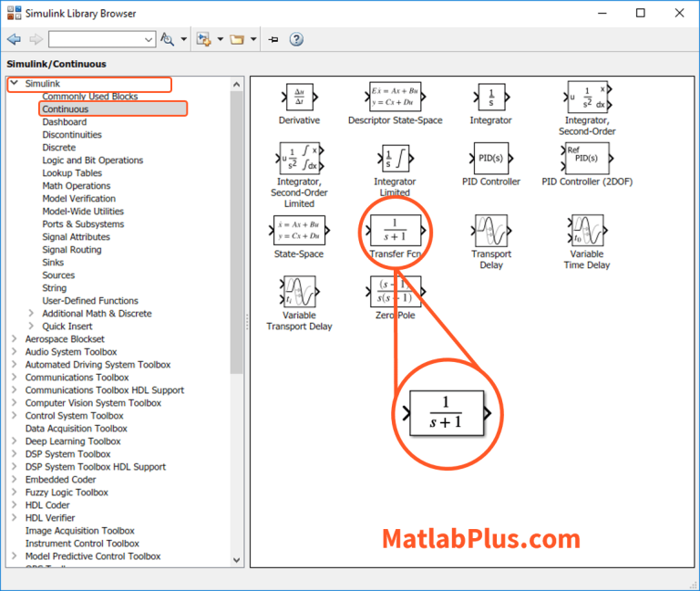Image resolution: width=700 pixels, height=591 pixels.
Task: Open the folder button dropdown arrow
Action: [x=253, y=39]
